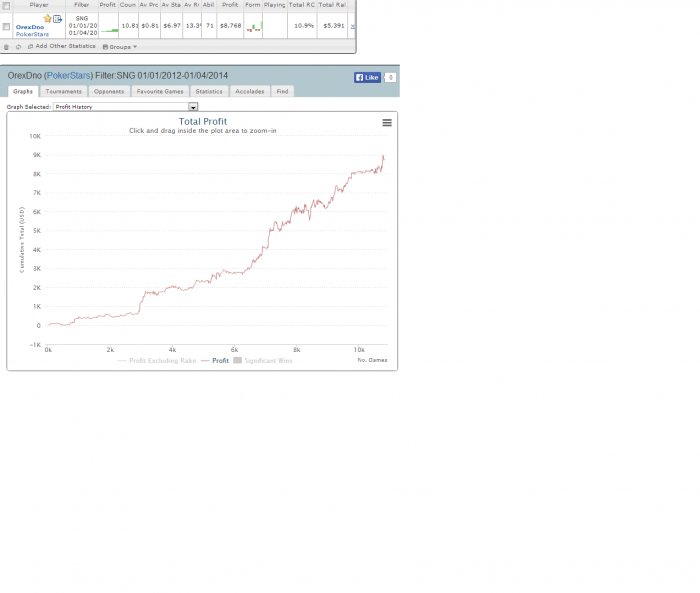700x593 pixels.
Task: Click the Facebook Like button
Action: 367,77
